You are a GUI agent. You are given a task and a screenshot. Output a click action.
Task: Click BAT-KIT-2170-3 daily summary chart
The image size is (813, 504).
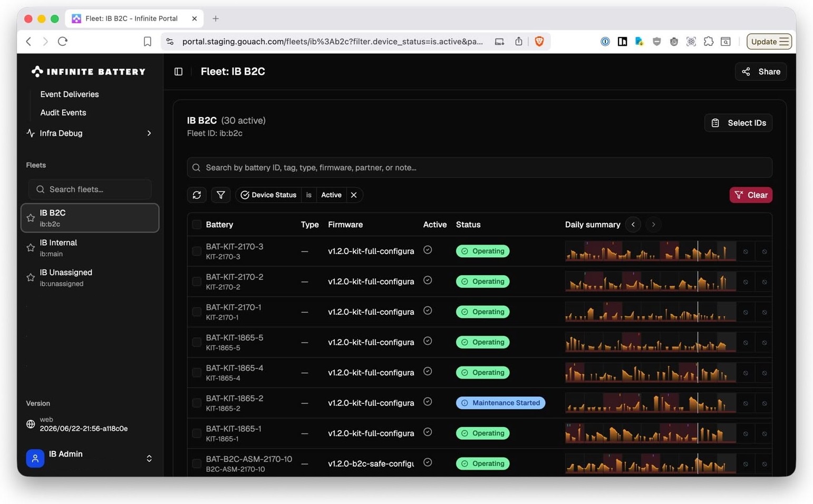[x=651, y=251]
